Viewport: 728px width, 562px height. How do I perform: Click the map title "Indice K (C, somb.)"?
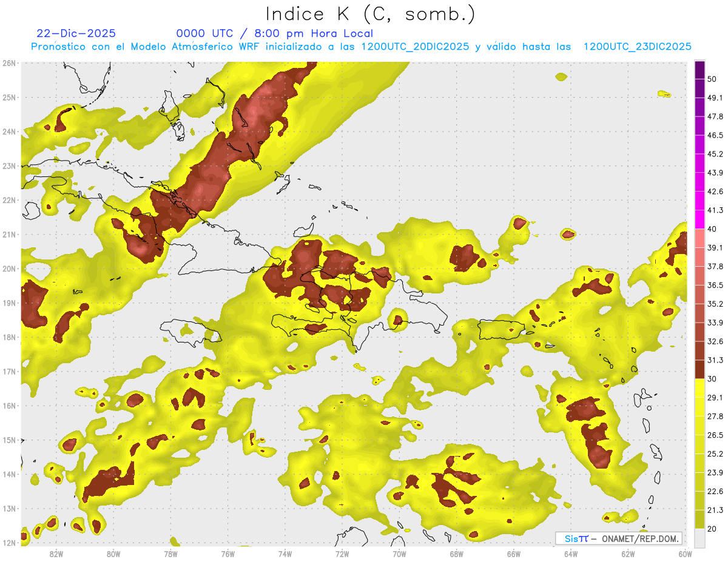tap(371, 14)
